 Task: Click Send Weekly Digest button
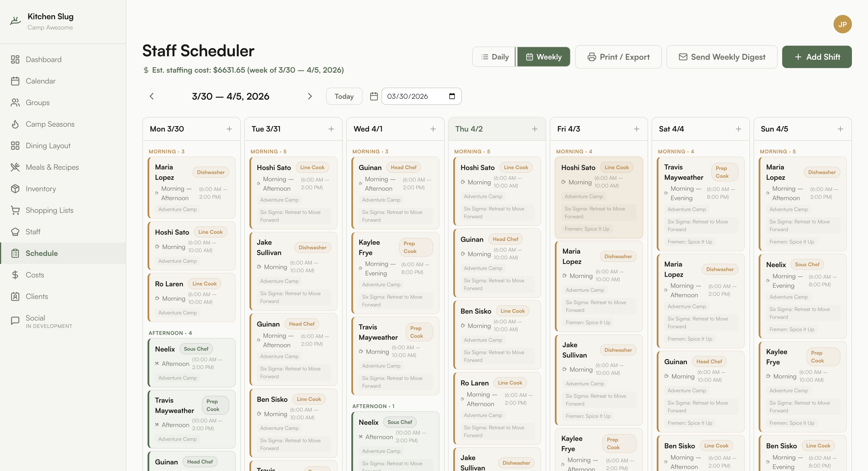click(x=722, y=57)
